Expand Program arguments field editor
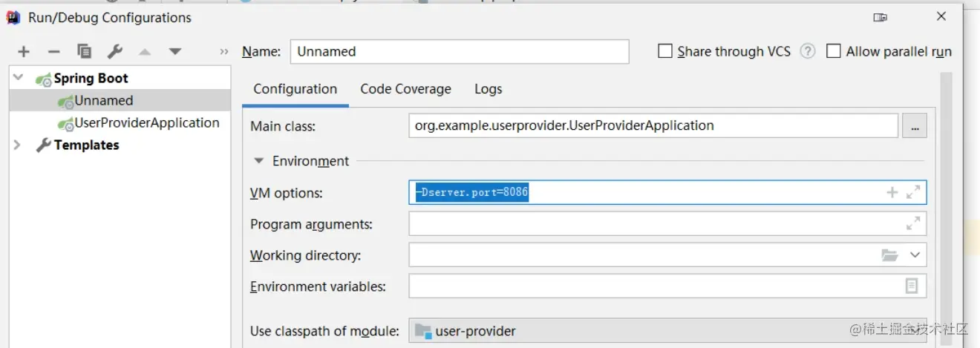The width and height of the screenshot is (980, 348). (x=913, y=223)
